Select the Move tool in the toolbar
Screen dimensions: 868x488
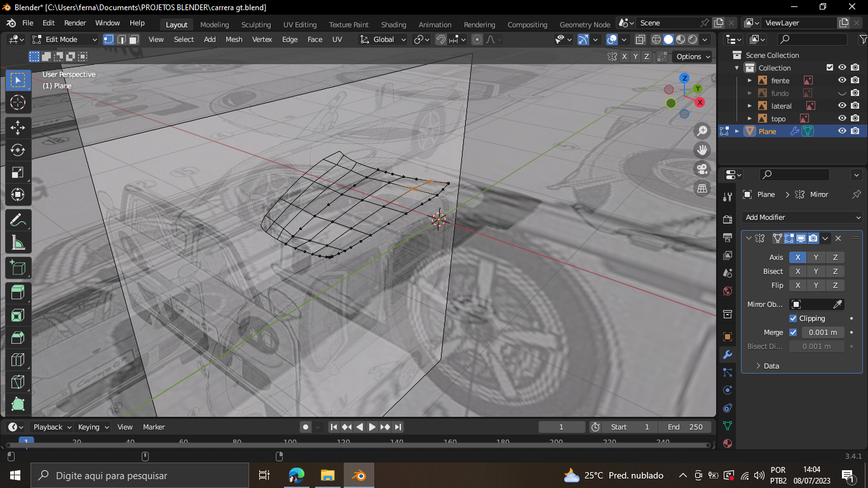click(18, 128)
